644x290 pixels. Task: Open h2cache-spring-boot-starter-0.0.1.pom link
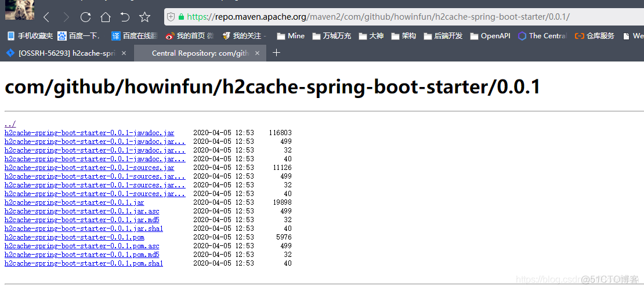(x=74, y=237)
